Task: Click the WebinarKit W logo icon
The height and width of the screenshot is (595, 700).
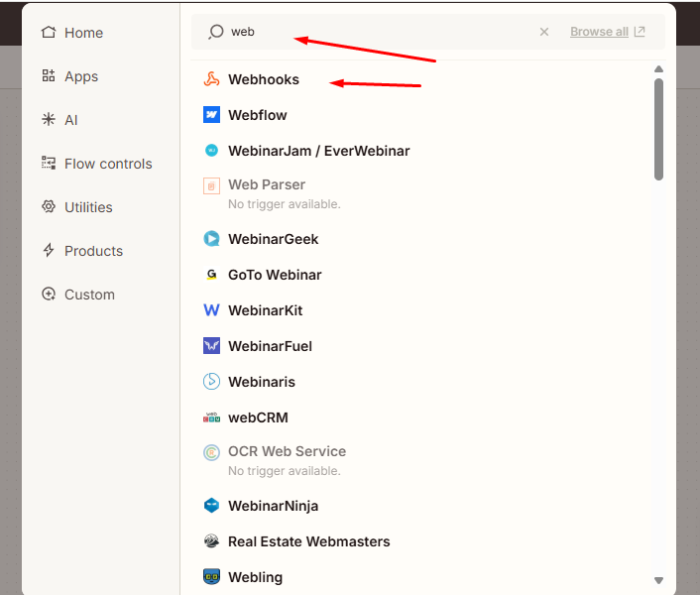Action: coord(211,310)
